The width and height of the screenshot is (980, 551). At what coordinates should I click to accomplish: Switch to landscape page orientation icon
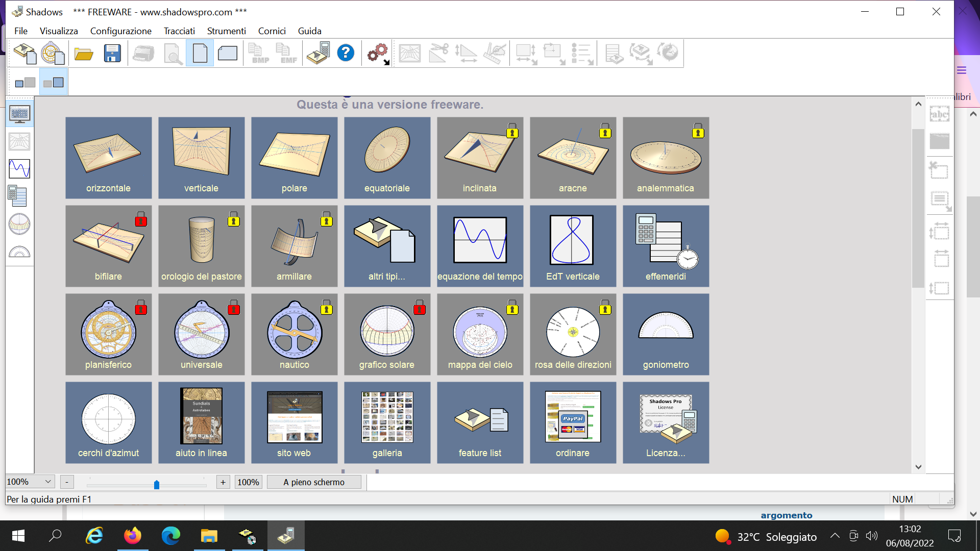[x=228, y=53]
